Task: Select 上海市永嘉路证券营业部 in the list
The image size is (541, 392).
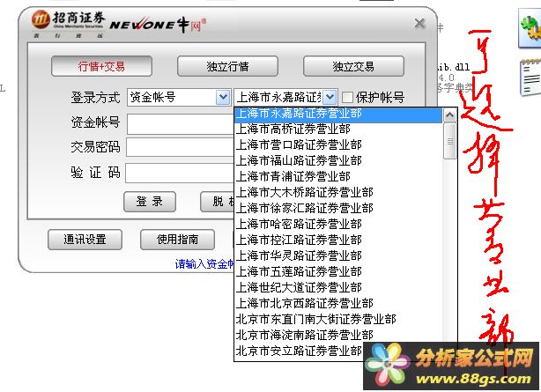Action: 338,114
